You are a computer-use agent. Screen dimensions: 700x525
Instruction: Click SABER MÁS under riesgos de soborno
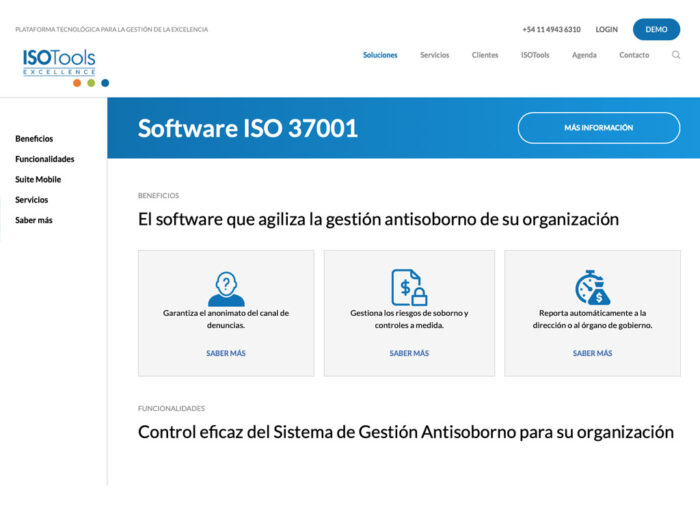(x=409, y=353)
